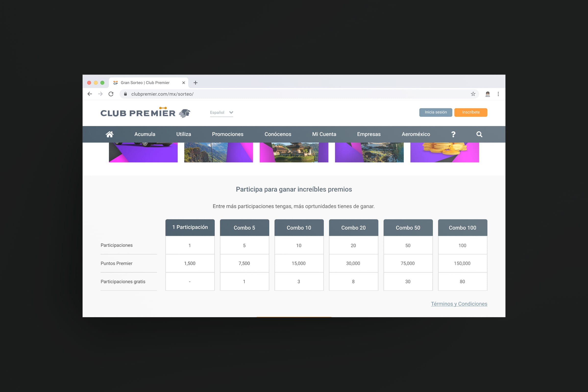Click the 8 free participations cell
588x392 pixels.
click(x=354, y=282)
